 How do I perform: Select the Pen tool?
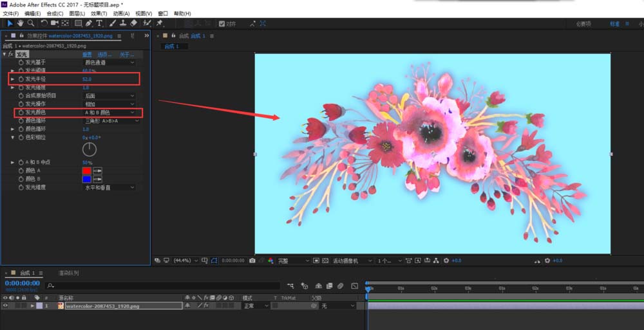click(x=90, y=24)
